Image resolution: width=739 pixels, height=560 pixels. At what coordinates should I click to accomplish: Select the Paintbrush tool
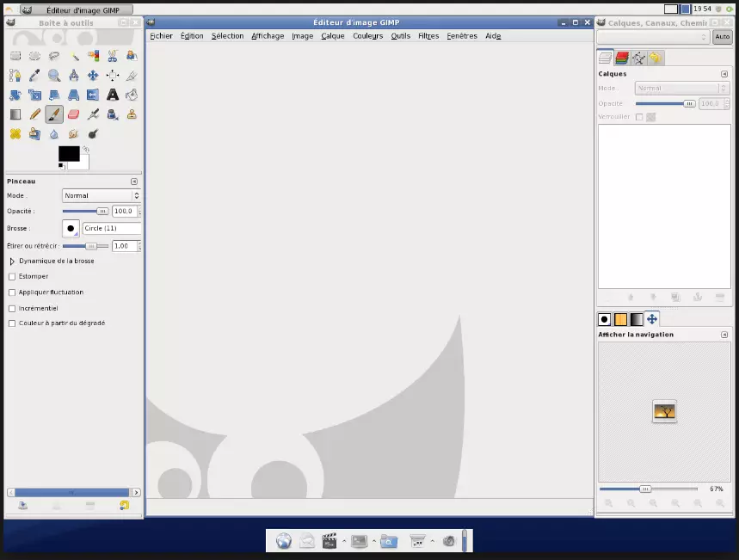pos(54,114)
